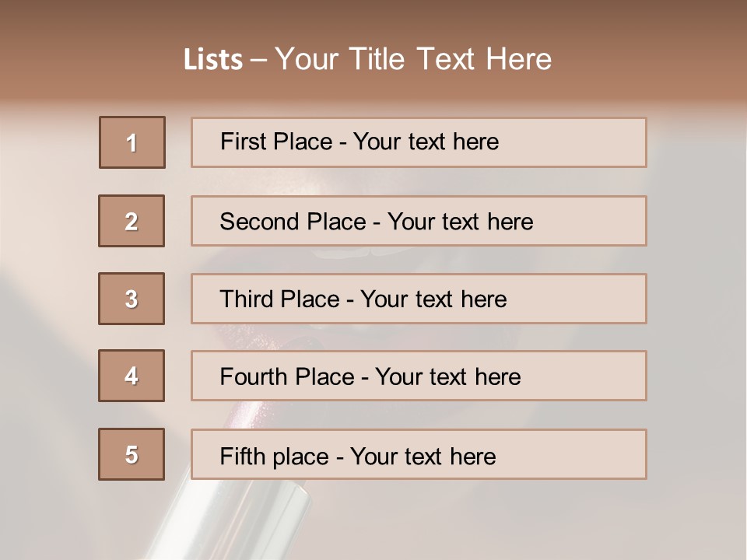Click the dash in the slide title
Screen dimensions: 747x560
point(259,60)
